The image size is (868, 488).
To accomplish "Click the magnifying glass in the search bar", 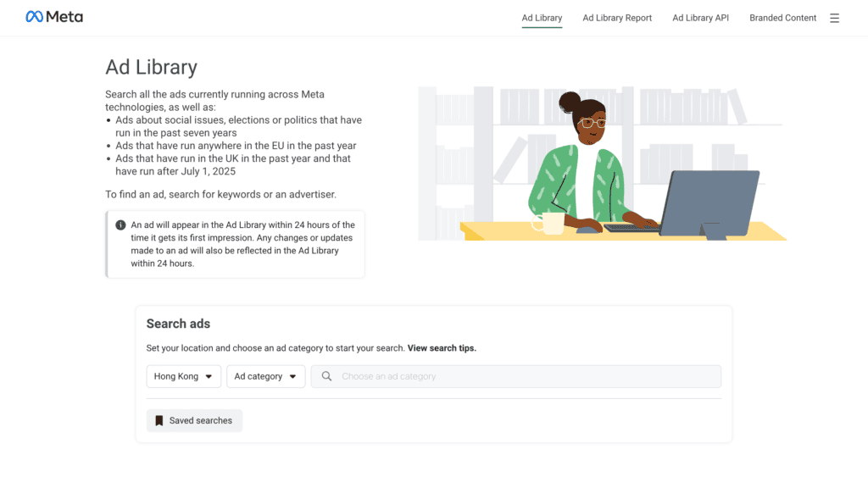I will (x=327, y=376).
